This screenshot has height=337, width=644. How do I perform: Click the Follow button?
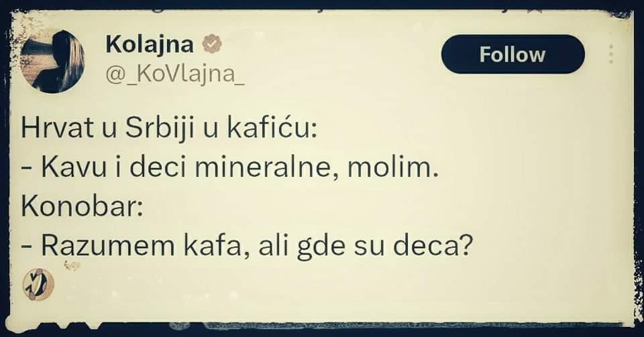pyautogui.click(x=513, y=54)
